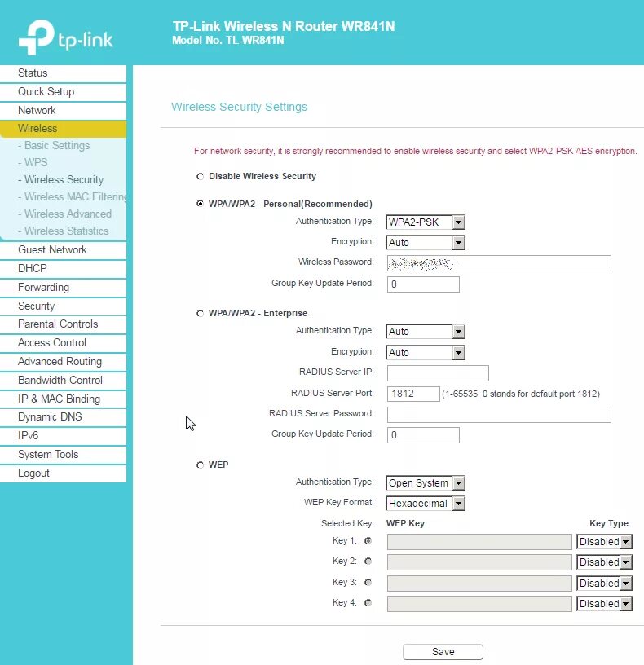
Task: Click the WEP Key column header
Action: point(405,523)
